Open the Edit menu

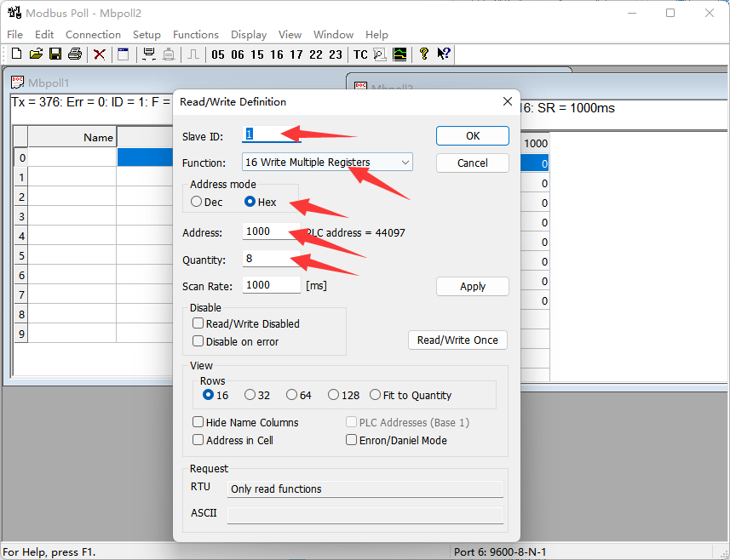point(44,35)
